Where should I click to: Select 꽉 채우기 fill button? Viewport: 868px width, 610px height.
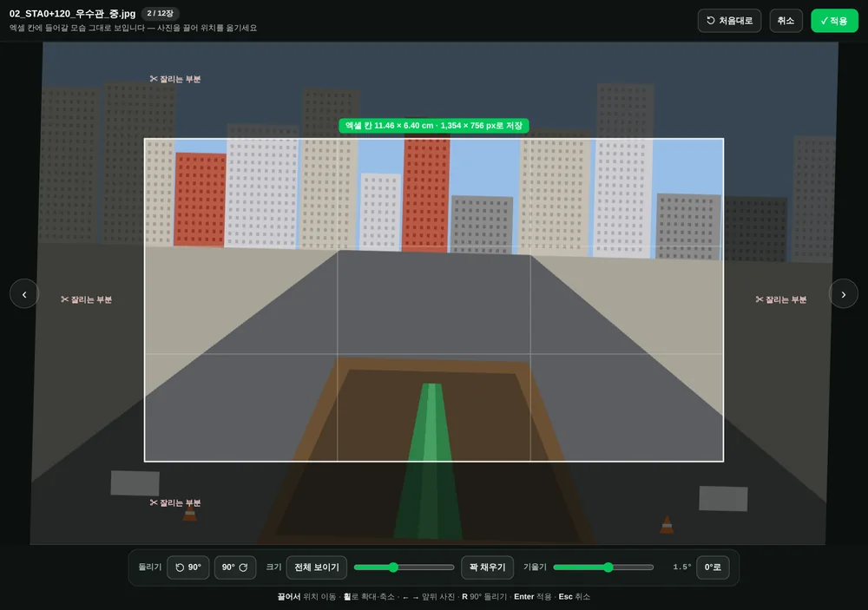tap(487, 567)
